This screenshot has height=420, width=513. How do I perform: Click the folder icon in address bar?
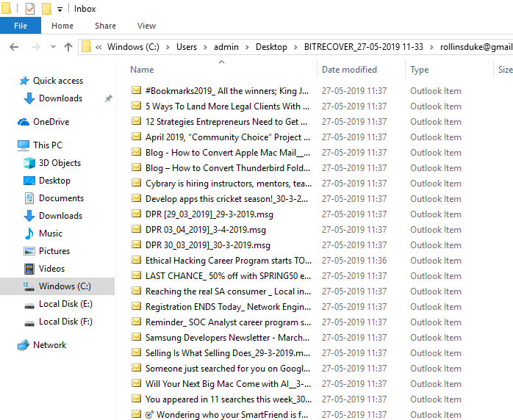click(86, 47)
